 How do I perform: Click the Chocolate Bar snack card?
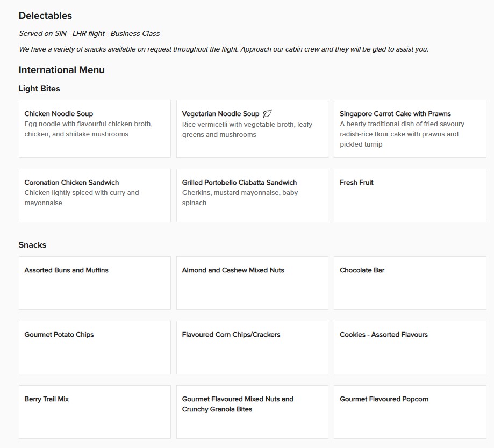pos(410,283)
